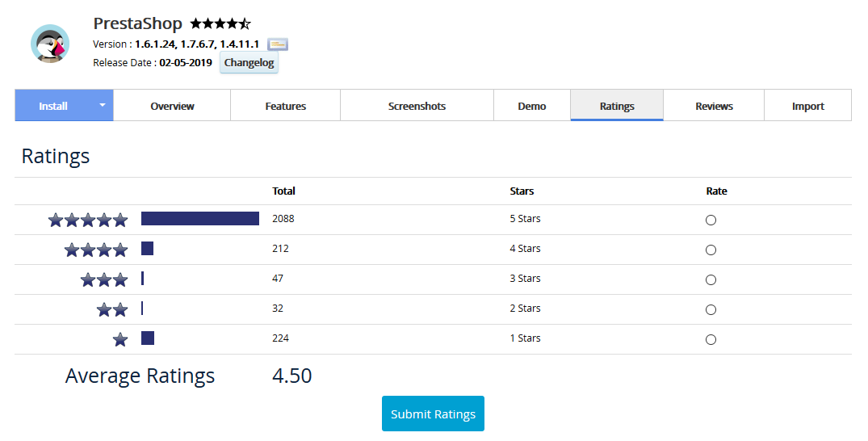Click the three-star row icons
The width and height of the screenshot is (868, 441).
coord(104,279)
